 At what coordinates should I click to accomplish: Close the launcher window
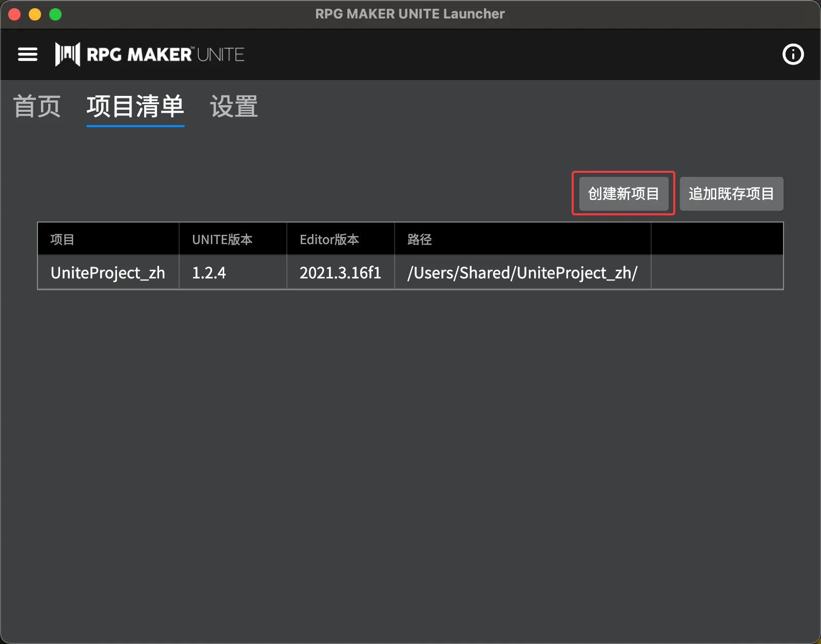pyautogui.click(x=14, y=14)
